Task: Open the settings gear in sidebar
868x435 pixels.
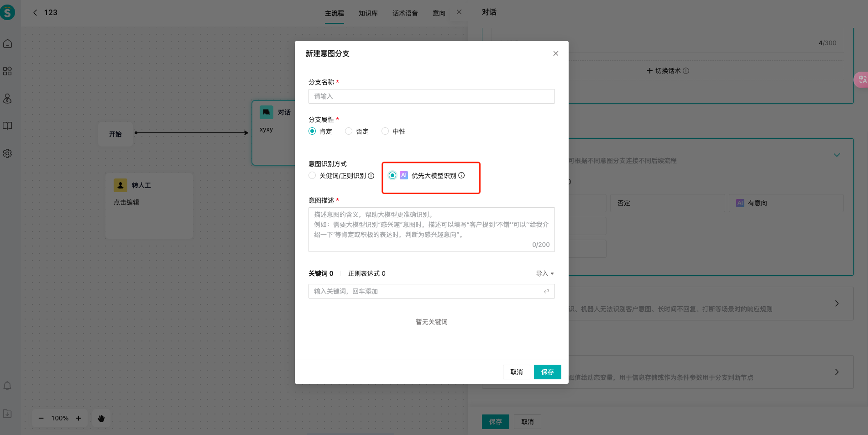Action: (7, 153)
